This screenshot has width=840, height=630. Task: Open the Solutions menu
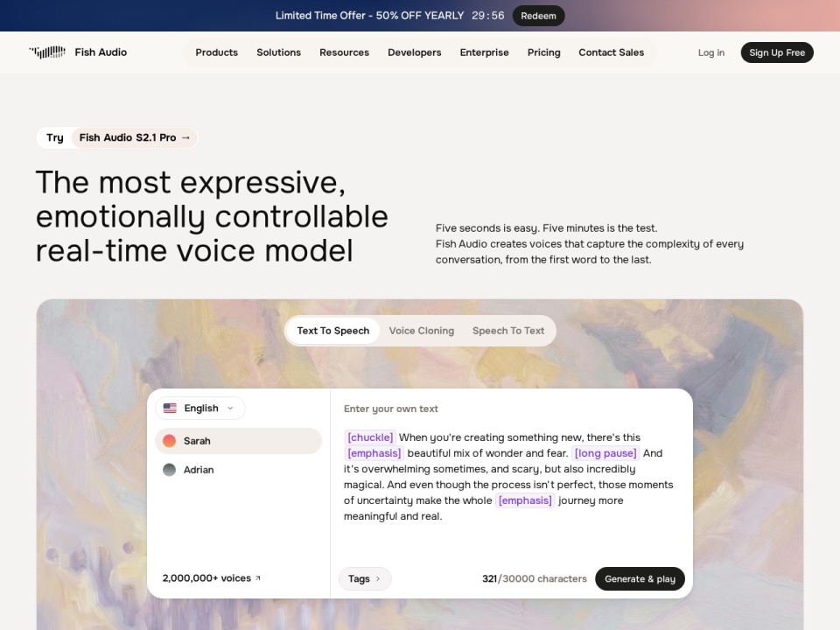[x=278, y=52]
